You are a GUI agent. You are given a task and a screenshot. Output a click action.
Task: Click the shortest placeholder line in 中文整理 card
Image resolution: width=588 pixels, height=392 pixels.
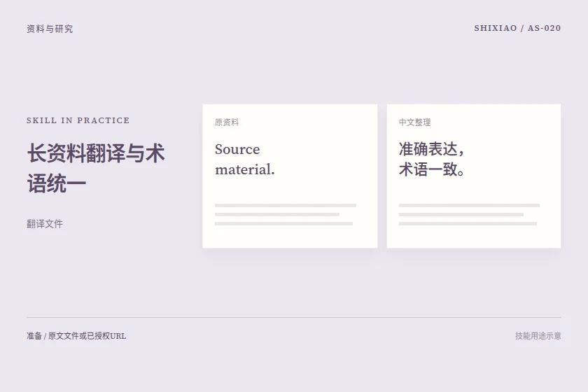[461, 215]
